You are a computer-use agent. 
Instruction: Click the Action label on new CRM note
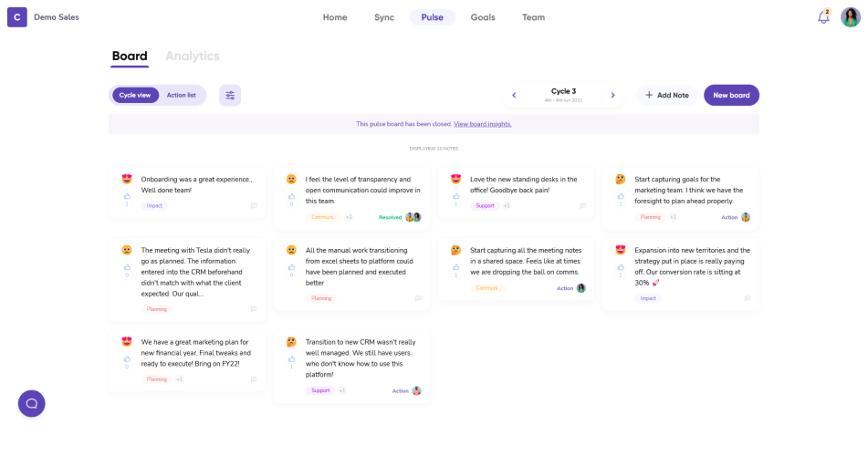pyautogui.click(x=401, y=391)
